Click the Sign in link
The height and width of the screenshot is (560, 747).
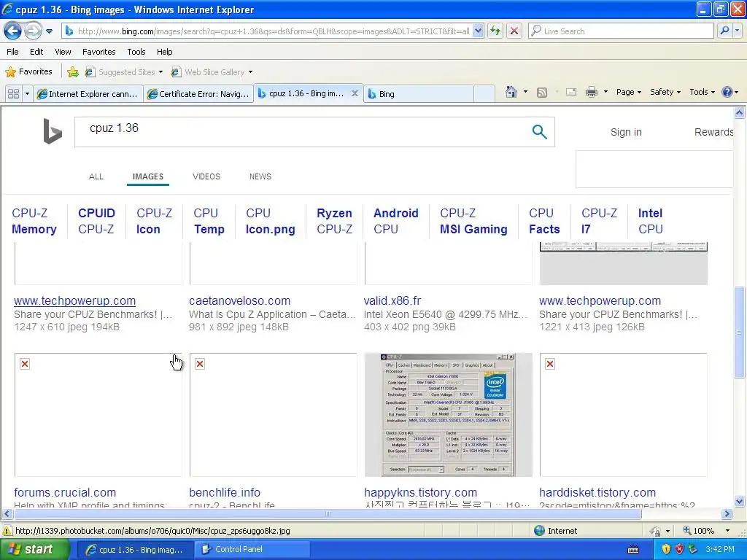pos(626,133)
